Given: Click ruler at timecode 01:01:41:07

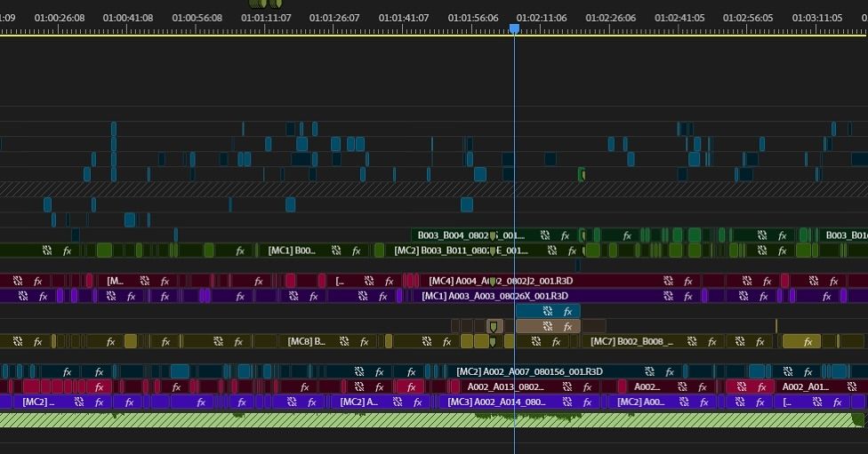Looking at the screenshot, I should coord(404,19).
